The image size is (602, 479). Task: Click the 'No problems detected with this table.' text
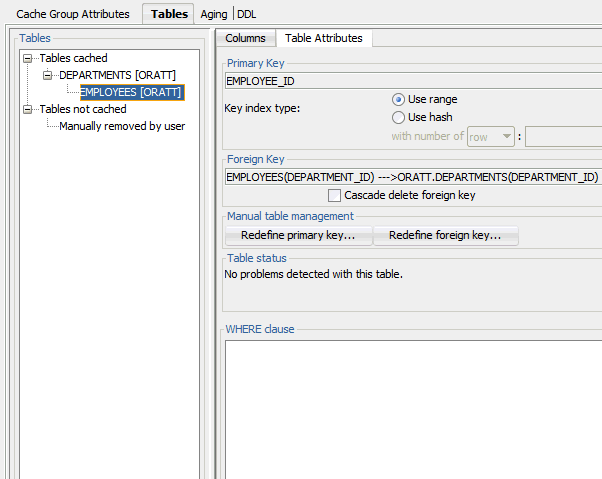coord(313,274)
